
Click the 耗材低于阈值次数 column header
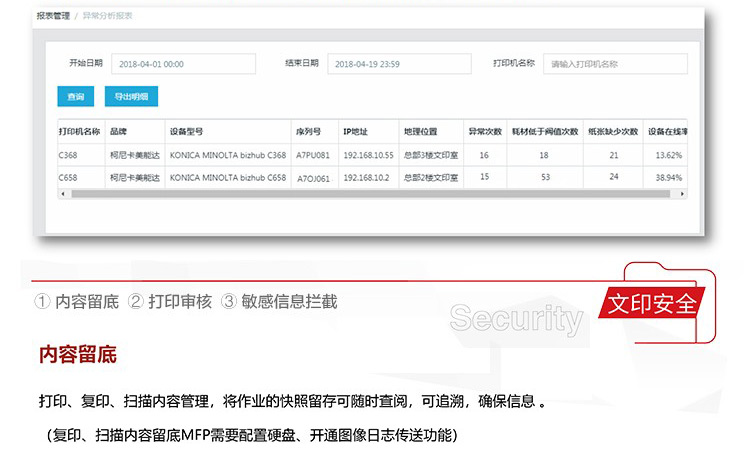(544, 131)
